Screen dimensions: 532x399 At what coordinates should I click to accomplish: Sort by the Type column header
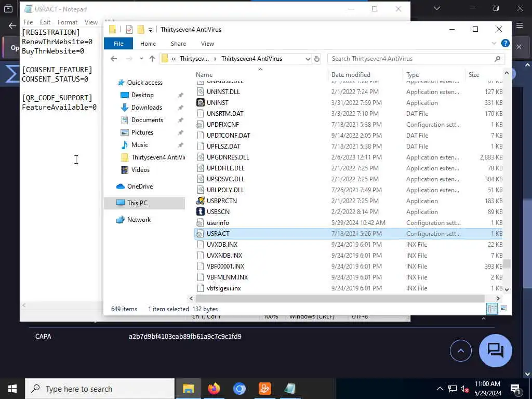(413, 75)
